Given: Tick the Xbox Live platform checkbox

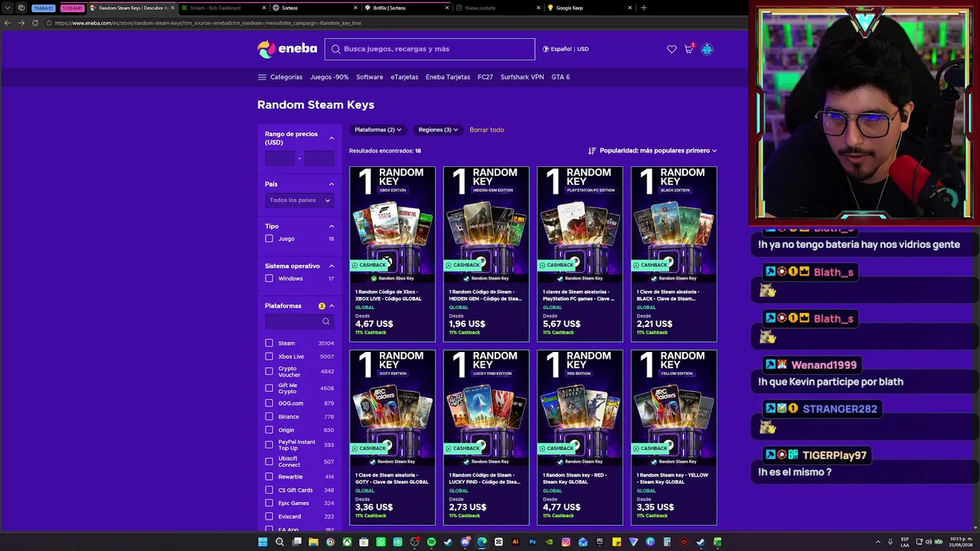Looking at the screenshot, I should coord(269,357).
